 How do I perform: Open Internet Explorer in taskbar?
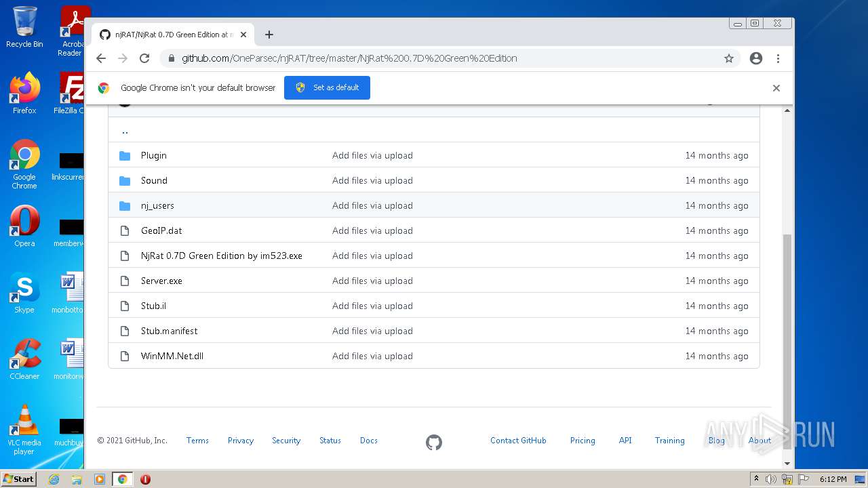54,479
